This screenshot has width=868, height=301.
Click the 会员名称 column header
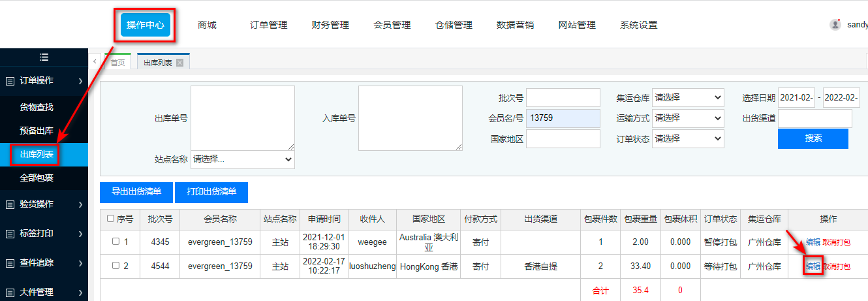coord(220,219)
